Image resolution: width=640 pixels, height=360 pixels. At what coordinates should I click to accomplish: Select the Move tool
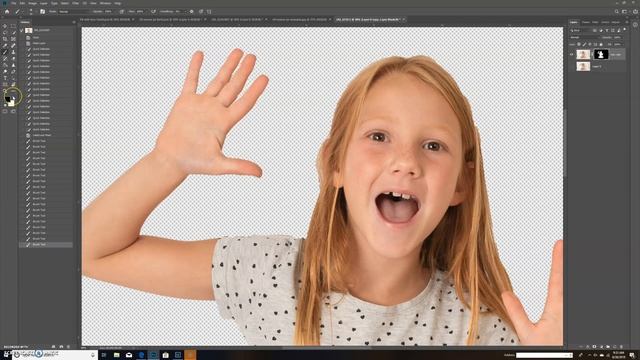click(x=5, y=26)
